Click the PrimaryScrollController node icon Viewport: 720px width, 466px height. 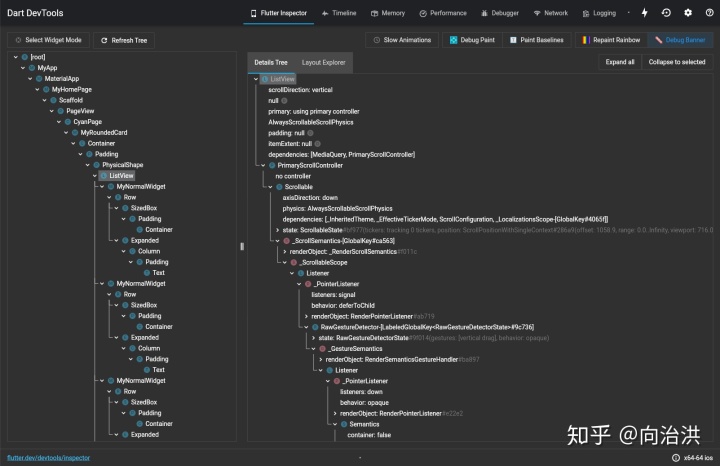coord(272,165)
